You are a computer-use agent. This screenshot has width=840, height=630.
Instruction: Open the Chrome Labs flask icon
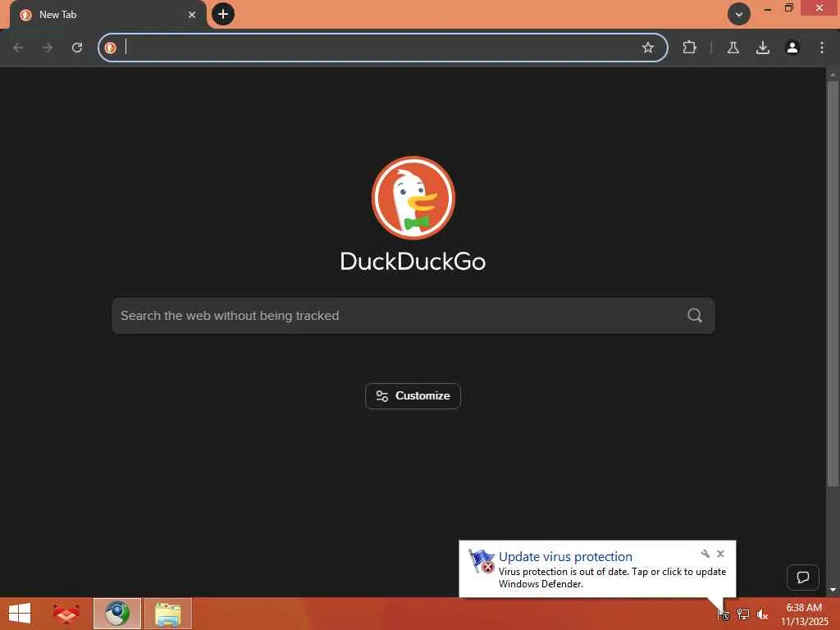pyautogui.click(x=733, y=48)
